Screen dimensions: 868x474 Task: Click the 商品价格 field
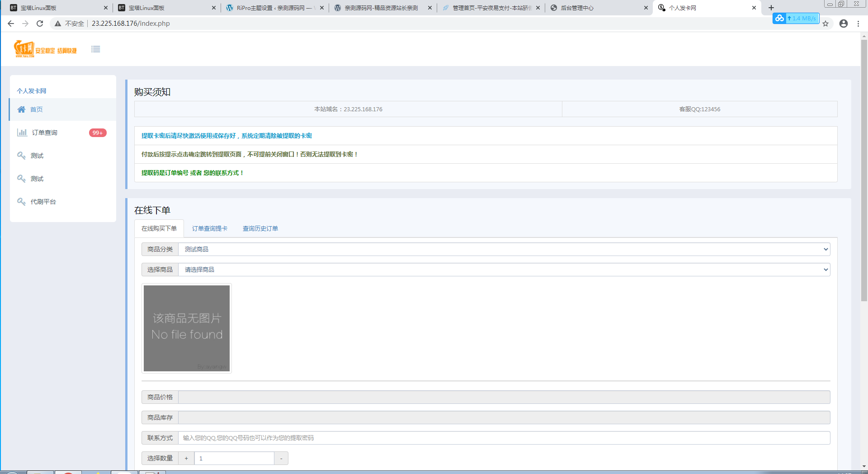click(504, 397)
